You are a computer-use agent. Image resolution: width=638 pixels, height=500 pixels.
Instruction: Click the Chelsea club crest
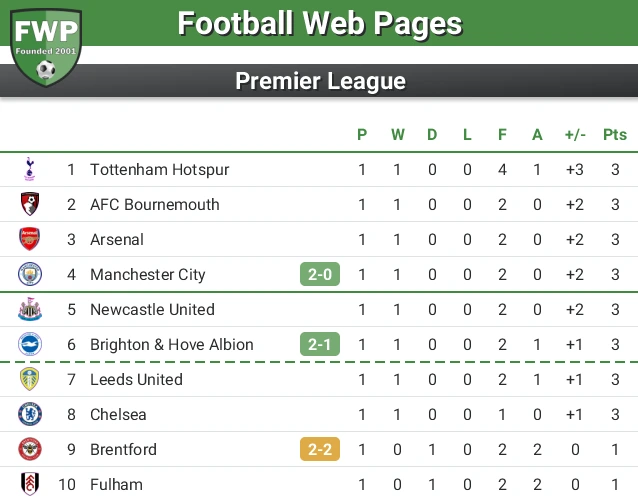click(x=30, y=414)
